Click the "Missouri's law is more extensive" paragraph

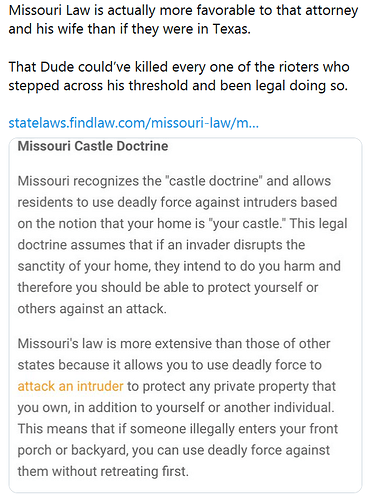[178, 407]
